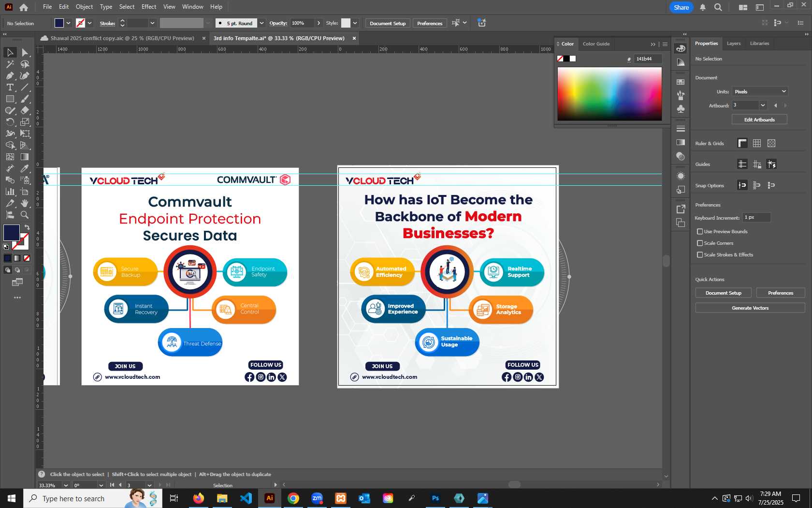The image size is (812, 508).
Task: Select the Curvature tool
Action: point(25,75)
